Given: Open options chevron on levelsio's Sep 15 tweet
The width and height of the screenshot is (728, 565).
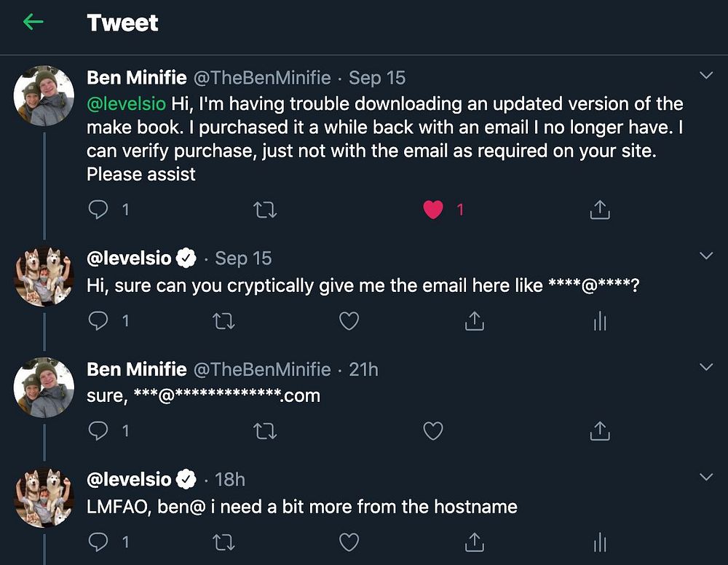Looking at the screenshot, I should pos(706,256).
